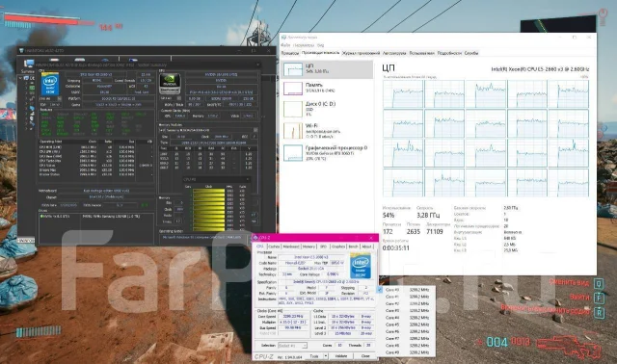Choose Core #4 in the core menu
This screenshot has width=617, height=364.
click(x=407, y=318)
